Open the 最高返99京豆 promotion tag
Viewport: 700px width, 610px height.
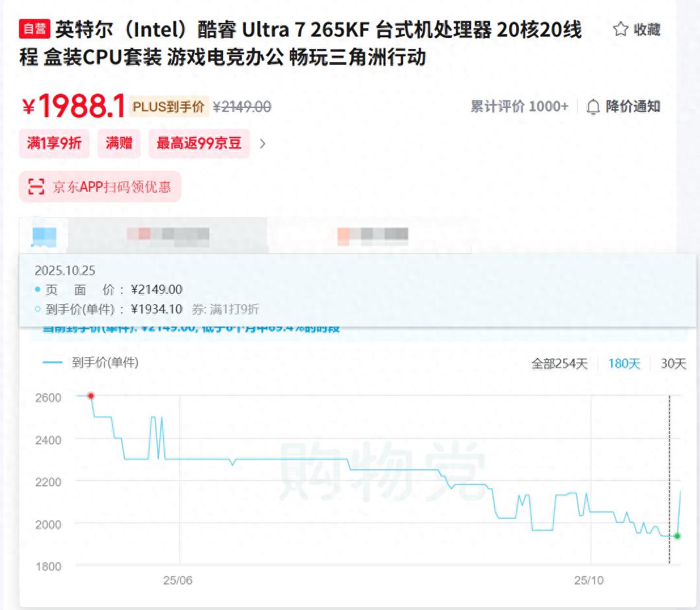pyautogui.click(x=199, y=143)
